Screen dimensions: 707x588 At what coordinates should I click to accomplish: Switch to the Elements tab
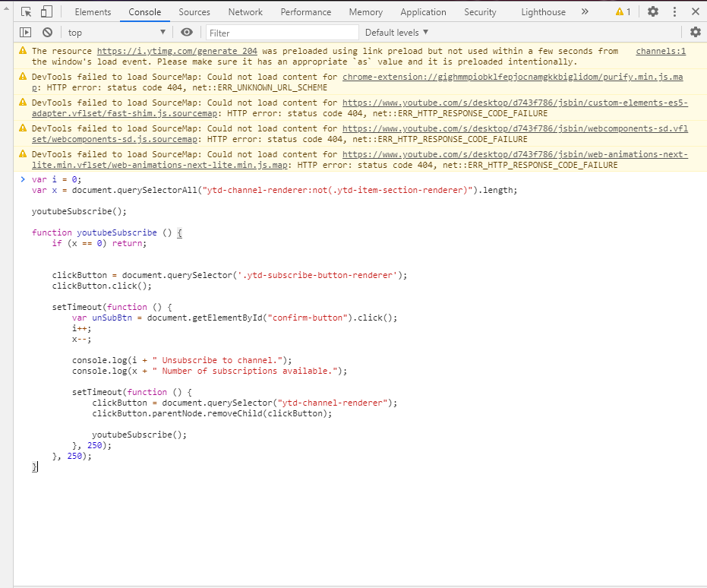pos(92,11)
